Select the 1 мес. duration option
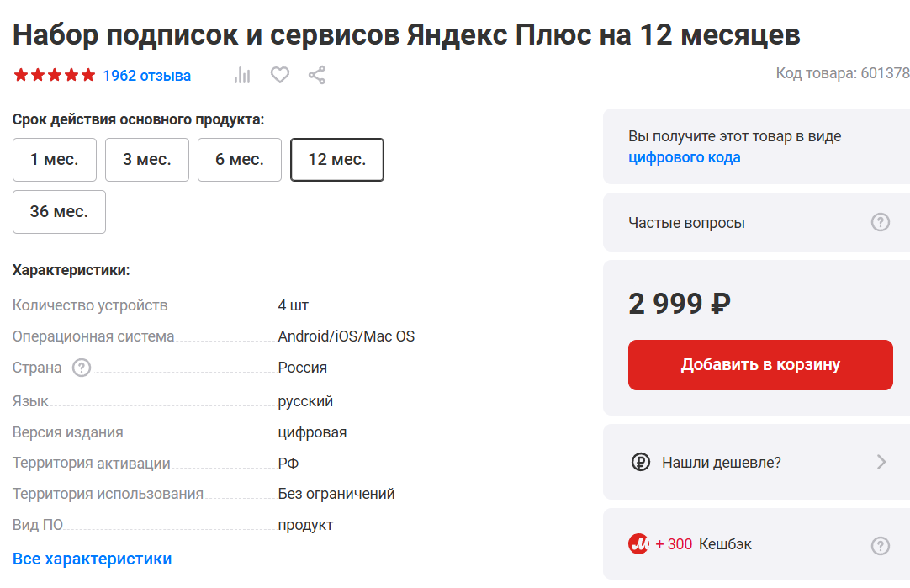This screenshot has height=588, width=910. coord(55,160)
